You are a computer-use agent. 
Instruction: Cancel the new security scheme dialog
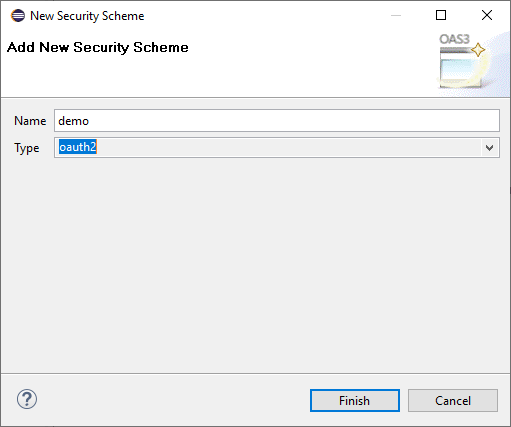[453, 400]
